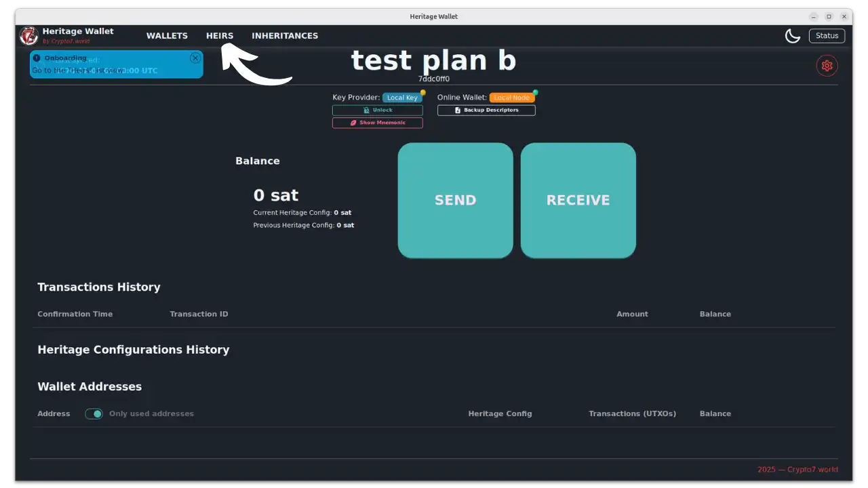Open the Local Node online wallet selector

[x=512, y=97]
